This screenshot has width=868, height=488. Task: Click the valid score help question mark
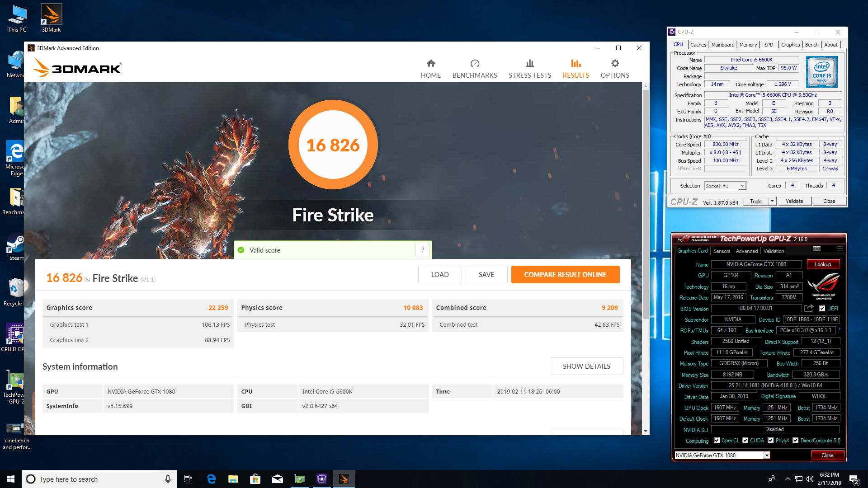coord(422,250)
